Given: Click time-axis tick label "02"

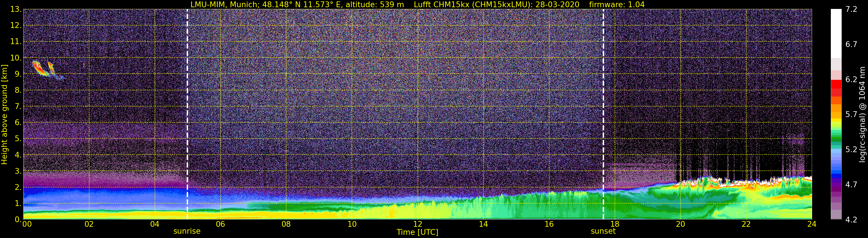Looking at the screenshot, I should click(x=89, y=224).
